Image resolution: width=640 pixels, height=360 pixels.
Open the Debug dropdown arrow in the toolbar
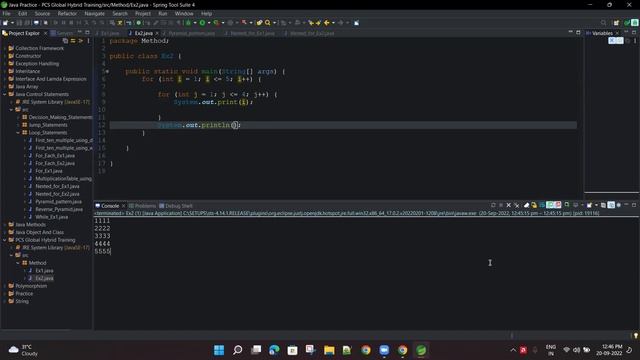(x=195, y=23)
